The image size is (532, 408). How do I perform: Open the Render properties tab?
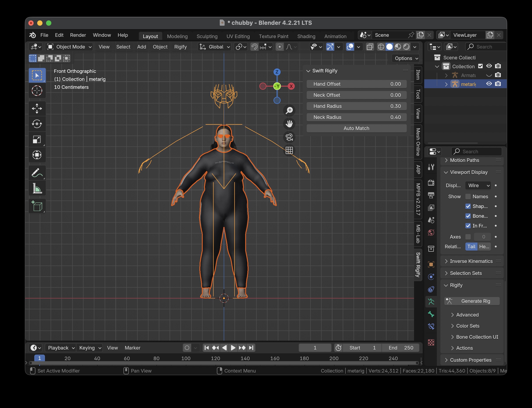(431, 183)
